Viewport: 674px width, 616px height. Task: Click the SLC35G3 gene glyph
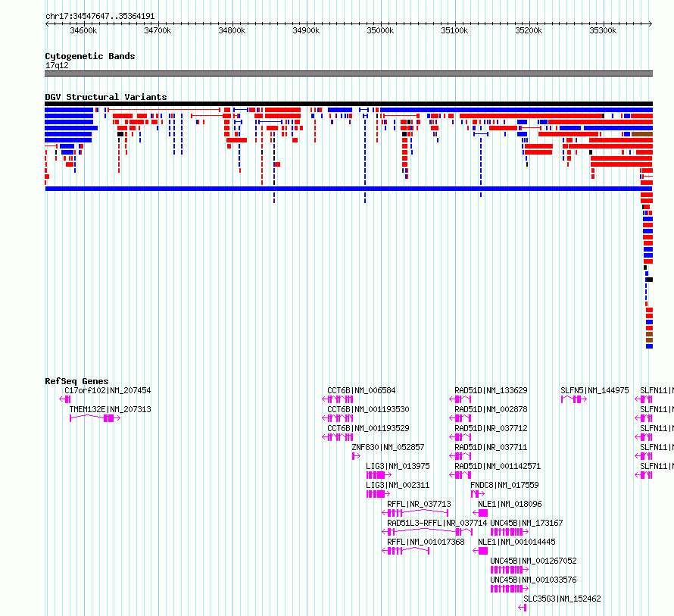click(x=523, y=608)
